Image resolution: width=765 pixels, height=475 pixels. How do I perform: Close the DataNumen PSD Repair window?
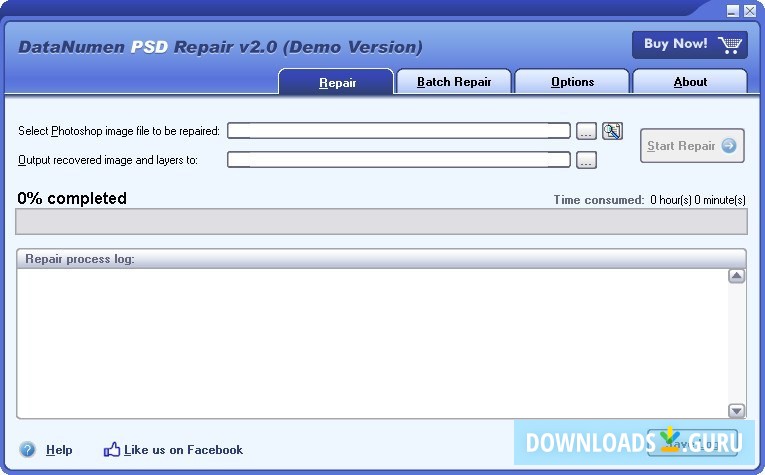(x=750, y=11)
